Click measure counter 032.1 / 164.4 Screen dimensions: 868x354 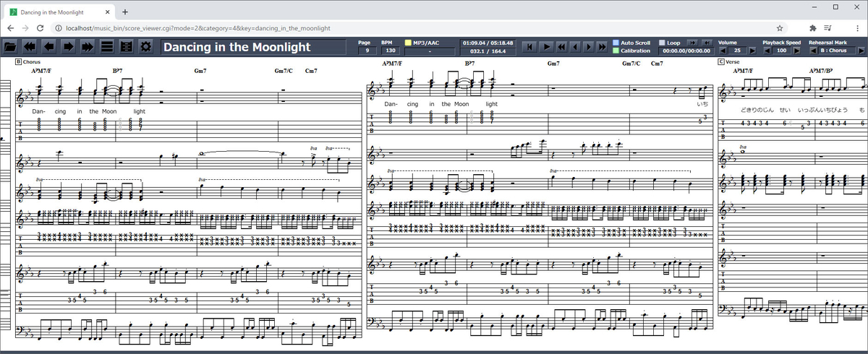488,51
